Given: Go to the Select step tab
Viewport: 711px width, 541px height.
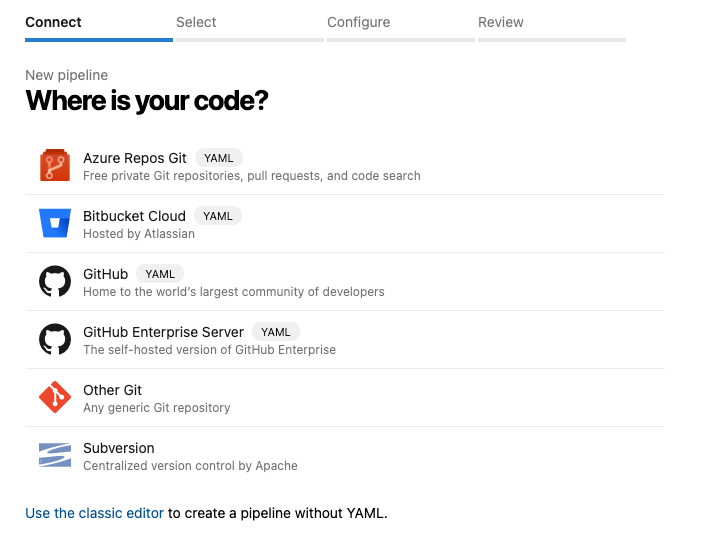Looking at the screenshot, I should tap(250, 27).
